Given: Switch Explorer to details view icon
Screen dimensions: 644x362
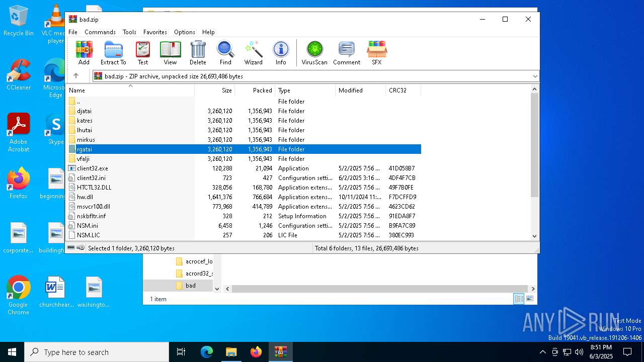Looking at the screenshot, I should (x=518, y=299).
